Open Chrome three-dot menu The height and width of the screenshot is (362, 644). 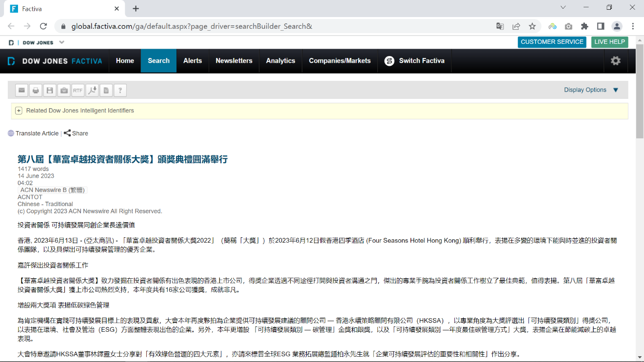click(633, 26)
